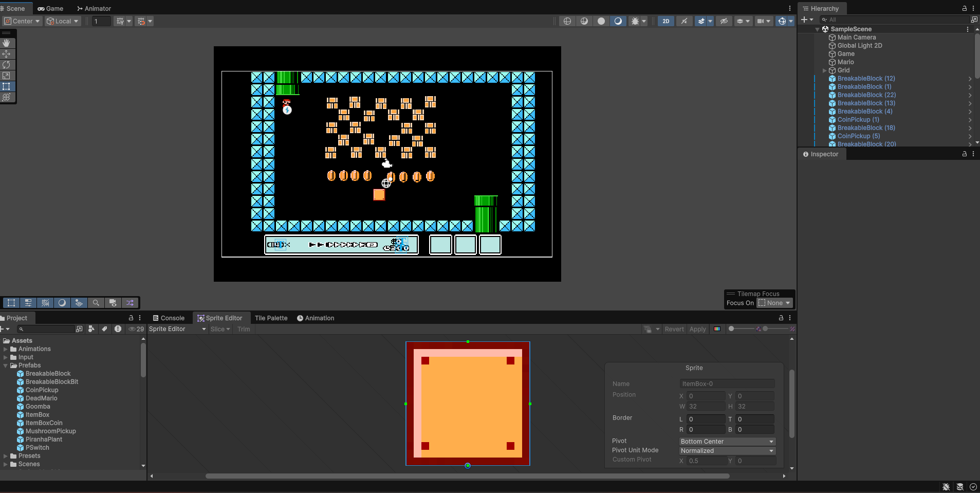Screen dimensions: 980x493
Task: Open the Center pivot mode dropdown
Action: pyautogui.click(x=22, y=21)
